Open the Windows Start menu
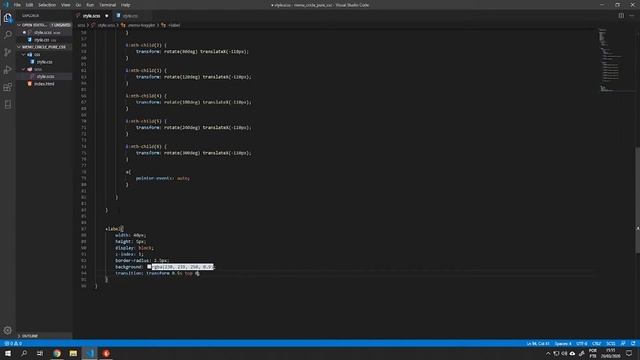The height and width of the screenshot is (360, 640). 8,353
